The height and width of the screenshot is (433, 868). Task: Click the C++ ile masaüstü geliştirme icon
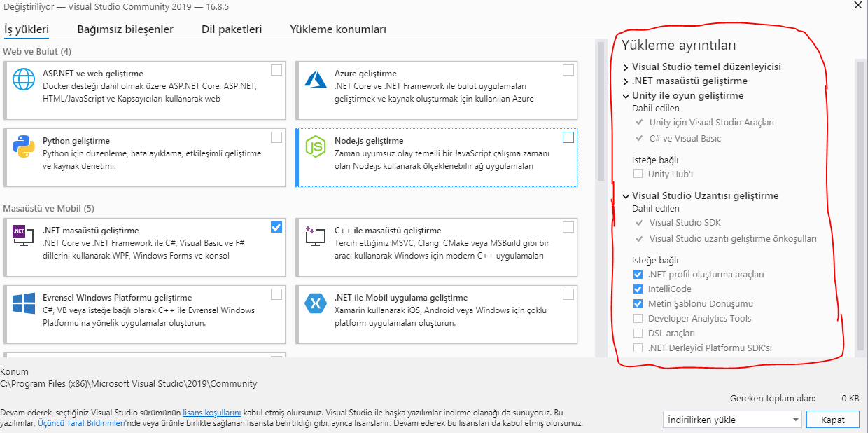[316, 236]
